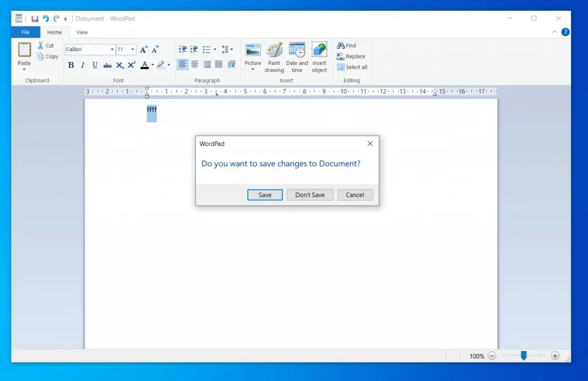Click the Cut scissors icon

[41, 45]
